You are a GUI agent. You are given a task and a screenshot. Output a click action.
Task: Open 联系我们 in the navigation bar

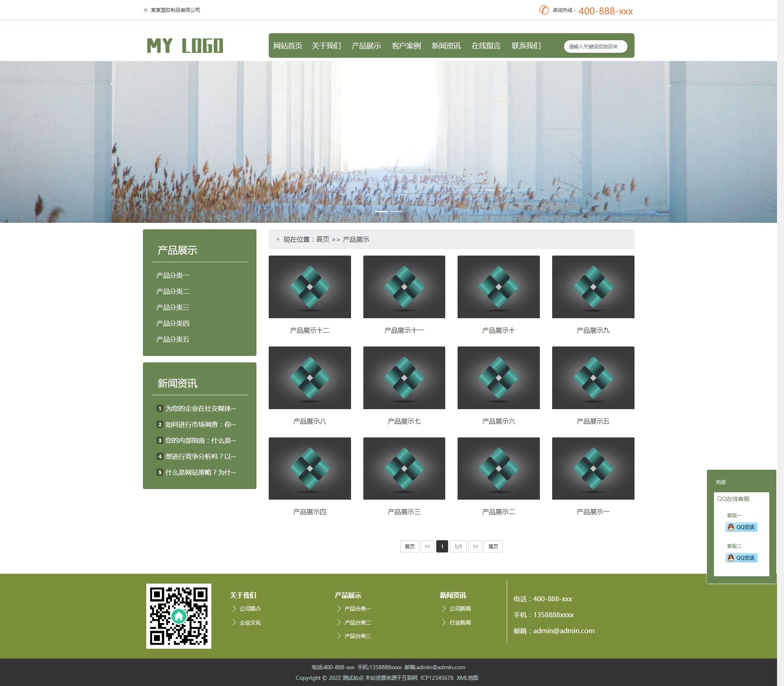pos(526,46)
